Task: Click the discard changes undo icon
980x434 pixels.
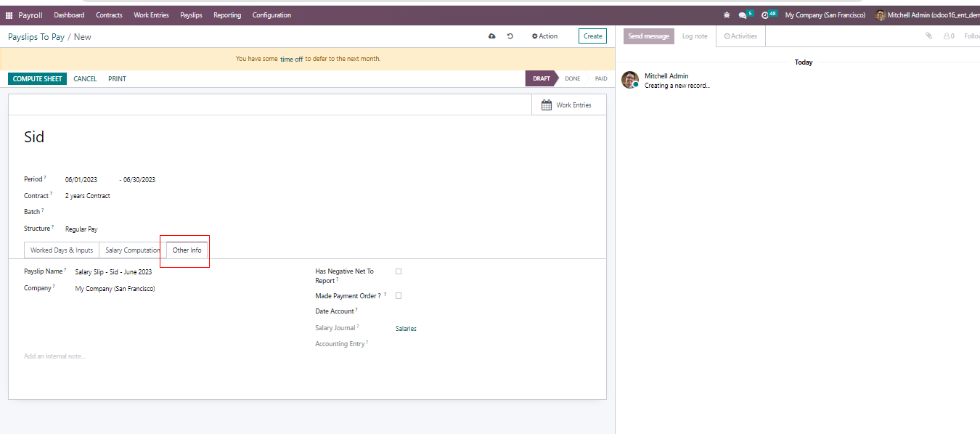Action: 510,36
